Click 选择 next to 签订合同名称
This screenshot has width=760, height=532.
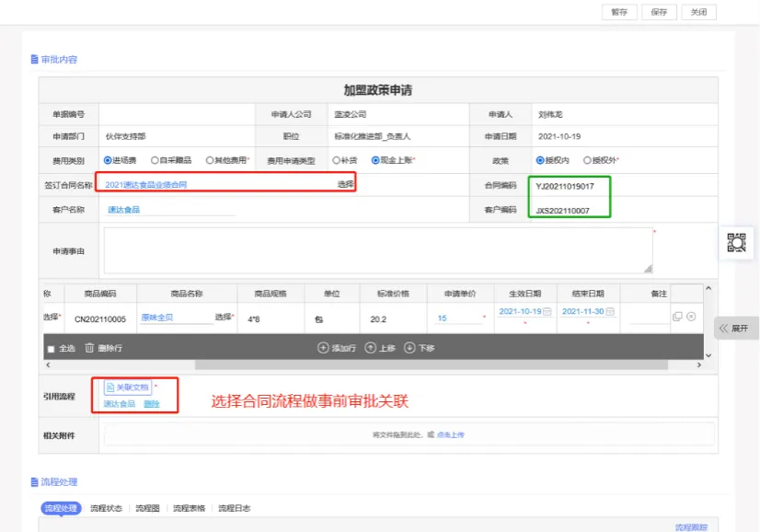click(x=345, y=184)
